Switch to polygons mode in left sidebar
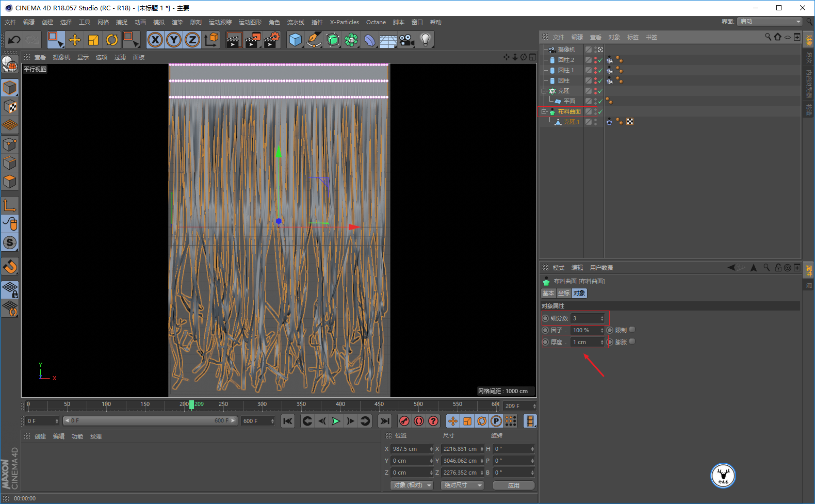 [x=10, y=182]
